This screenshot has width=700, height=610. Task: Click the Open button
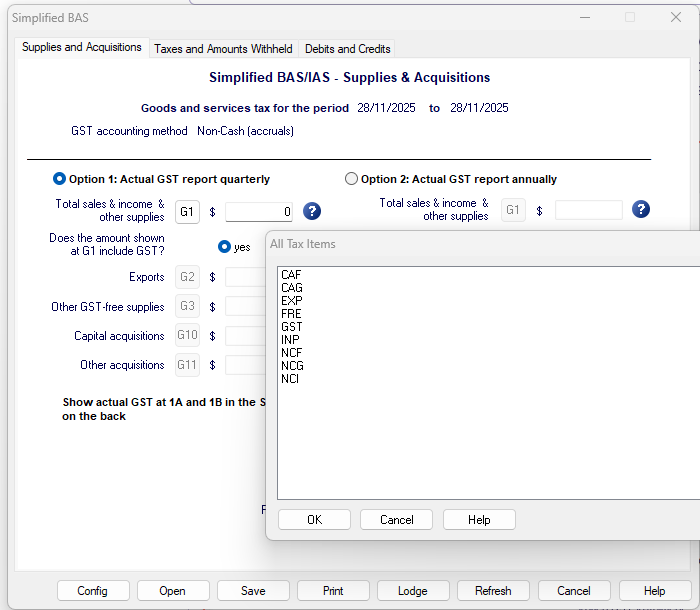(x=173, y=591)
